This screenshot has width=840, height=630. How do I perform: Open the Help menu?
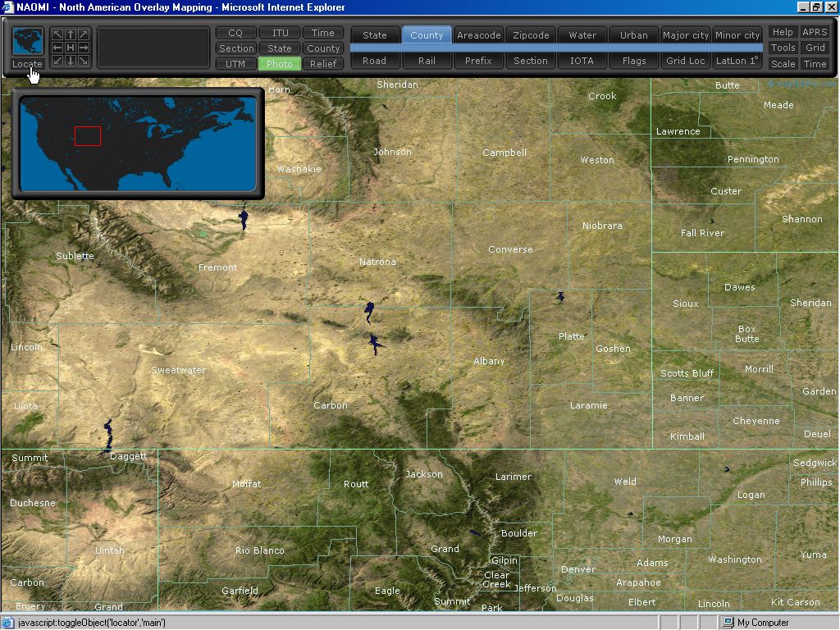[x=783, y=32]
